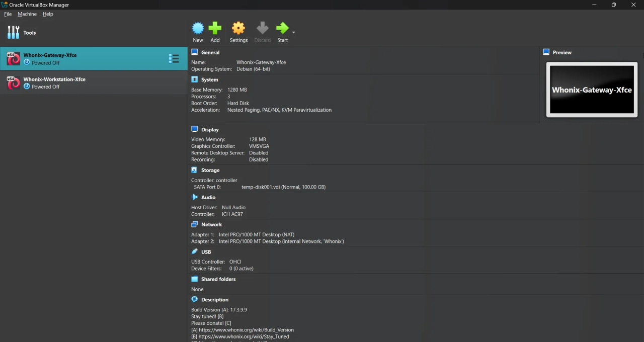Click the Whonix-Gateway-Xfce preview thumbnail
Viewport: 644px width, 342px height.
(x=592, y=90)
